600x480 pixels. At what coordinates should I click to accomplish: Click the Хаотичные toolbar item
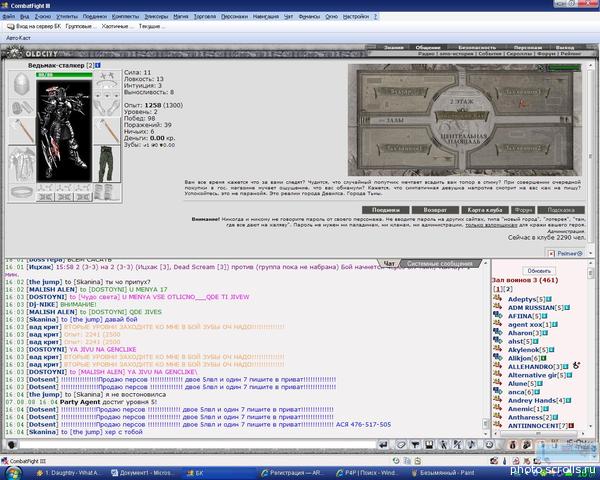pos(115,26)
